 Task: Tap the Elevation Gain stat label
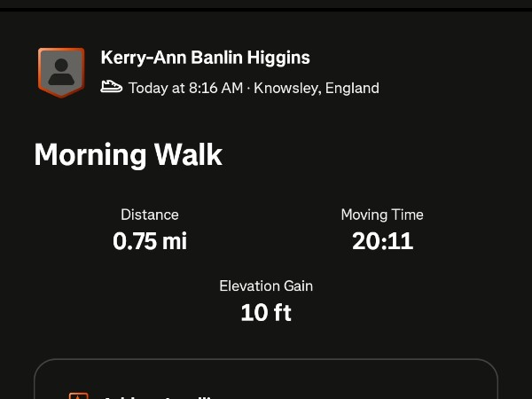[x=266, y=286]
